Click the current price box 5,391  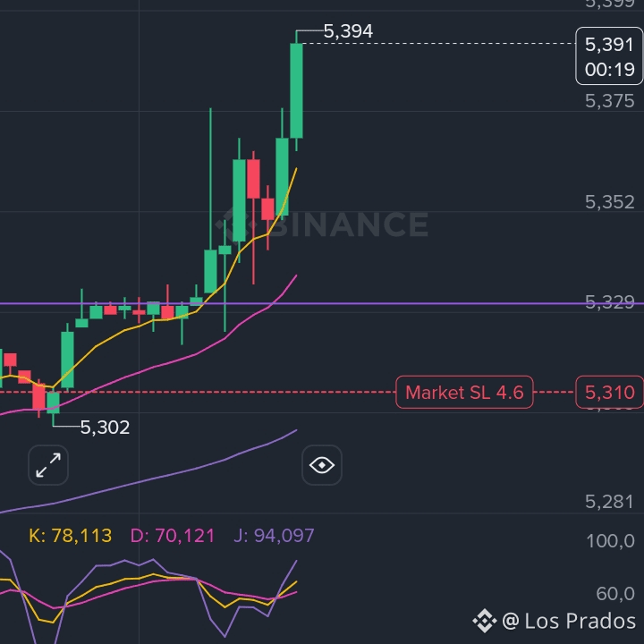tap(609, 55)
